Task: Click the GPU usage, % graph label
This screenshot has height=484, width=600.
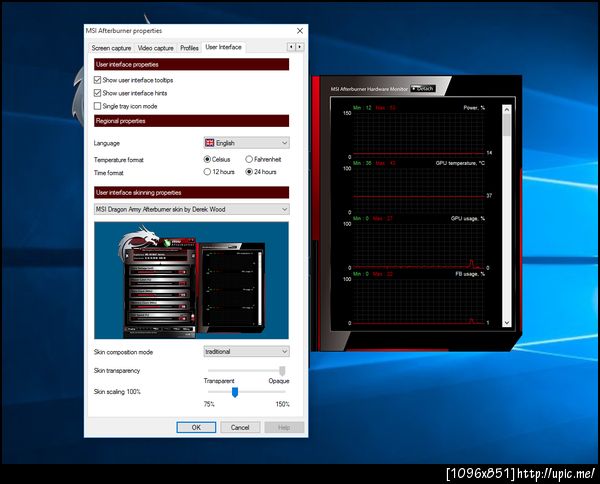Action: [x=468, y=218]
